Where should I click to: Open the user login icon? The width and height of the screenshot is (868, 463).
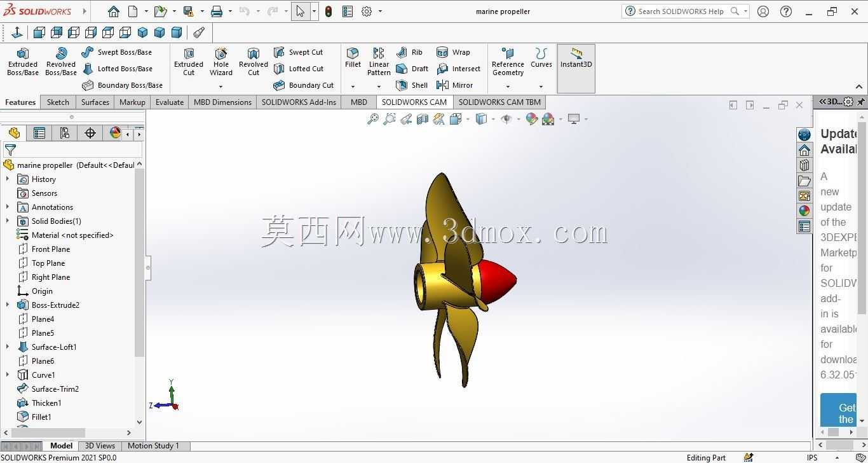[763, 11]
